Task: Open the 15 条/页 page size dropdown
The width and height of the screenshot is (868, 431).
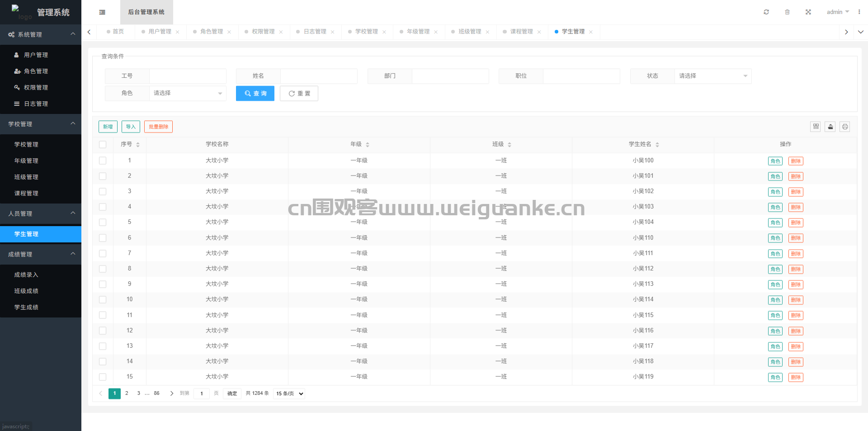Action: (x=289, y=393)
